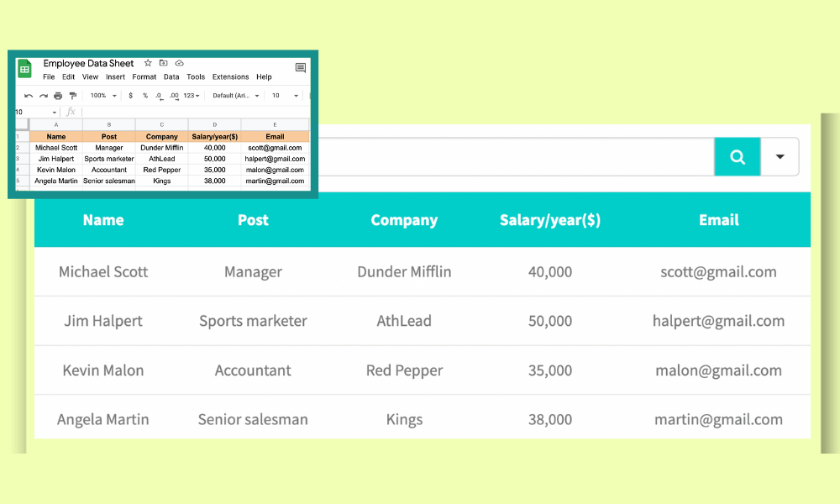Viewport: 840px width, 504px height.
Task: Select column B header in the spreadsheet
Action: pos(108,124)
